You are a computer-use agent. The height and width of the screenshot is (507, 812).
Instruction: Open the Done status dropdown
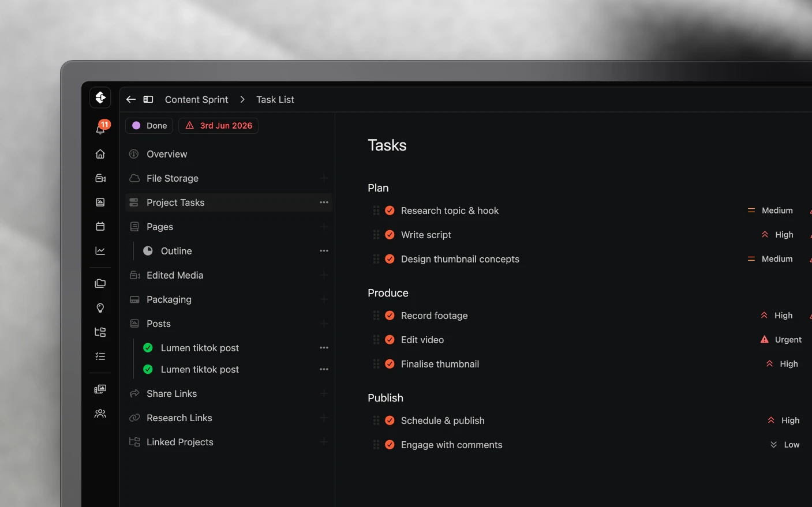(x=149, y=126)
